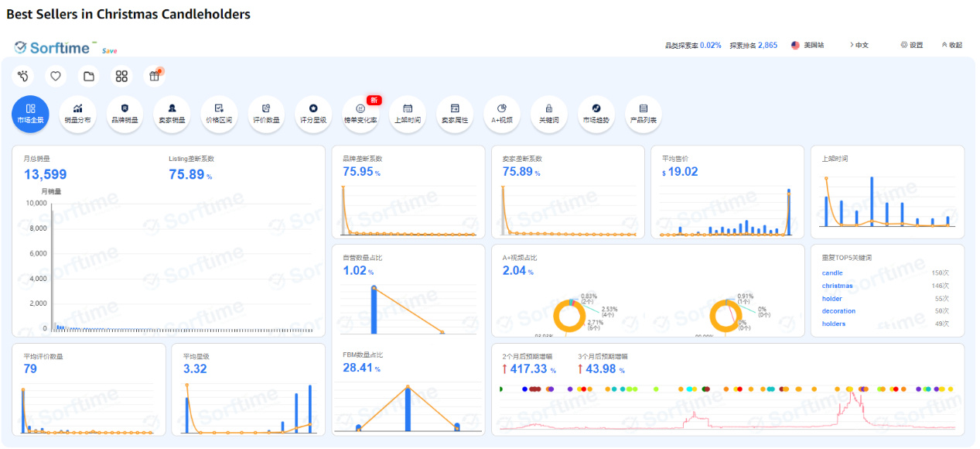Viewport: 980px width, 449px height.
Task: Open the 美国站 marketplace selector
Action: coord(808,46)
